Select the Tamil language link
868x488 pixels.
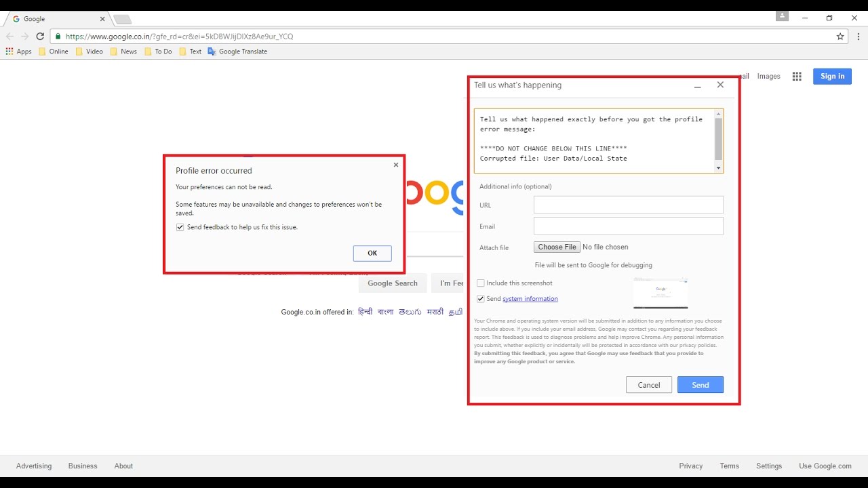[x=456, y=312]
